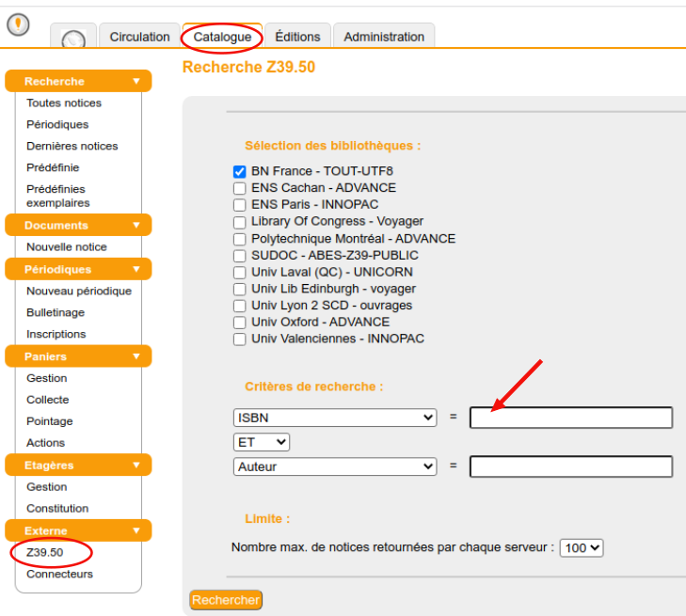The height and width of the screenshot is (616, 686).
Task: Collapse the Recherche section arrow
Action: (x=136, y=82)
